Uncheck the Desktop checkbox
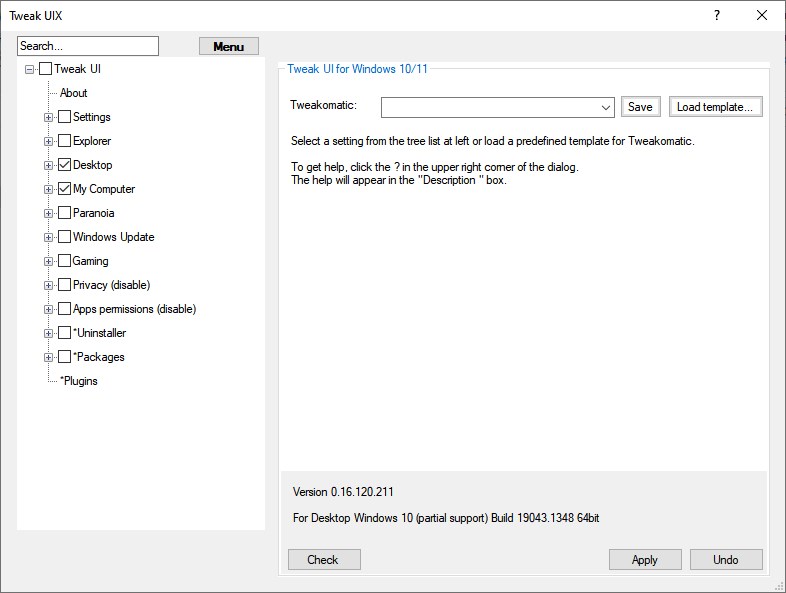The image size is (786, 593). [x=64, y=165]
